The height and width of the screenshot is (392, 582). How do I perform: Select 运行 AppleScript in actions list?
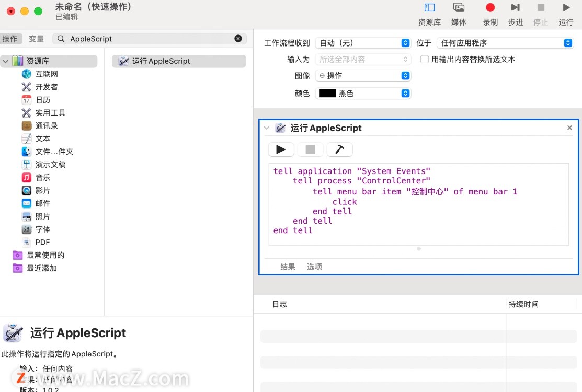click(179, 61)
